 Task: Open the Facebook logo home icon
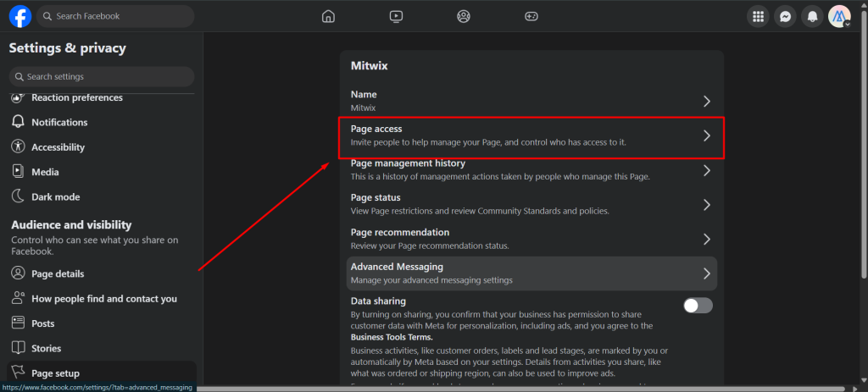click(20, 16)
